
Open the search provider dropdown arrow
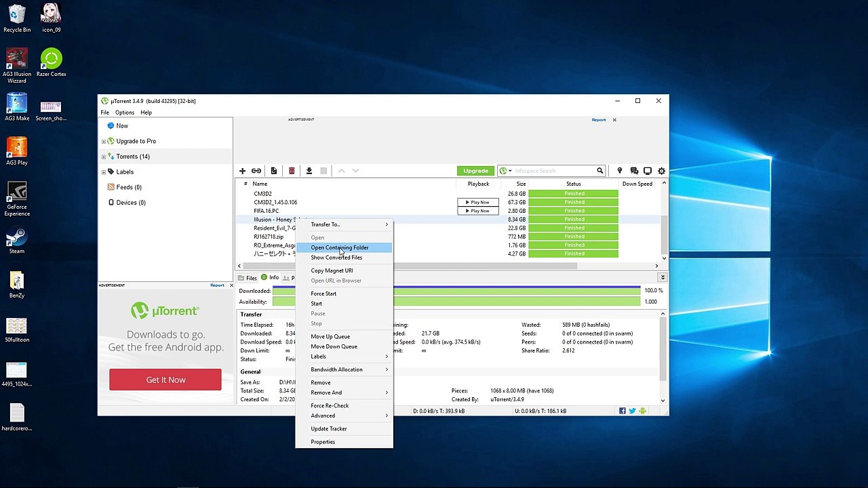click(x=510, y=171)
